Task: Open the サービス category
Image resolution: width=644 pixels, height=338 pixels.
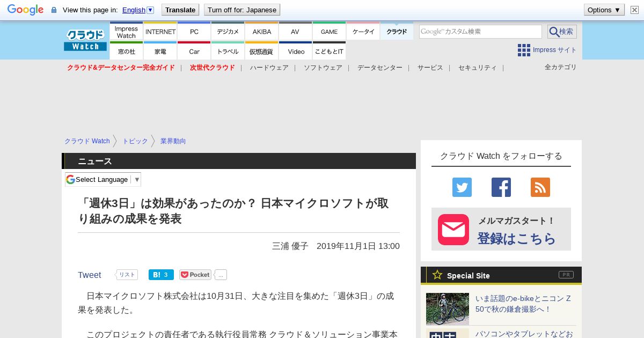Action: (x=430, y=68)
